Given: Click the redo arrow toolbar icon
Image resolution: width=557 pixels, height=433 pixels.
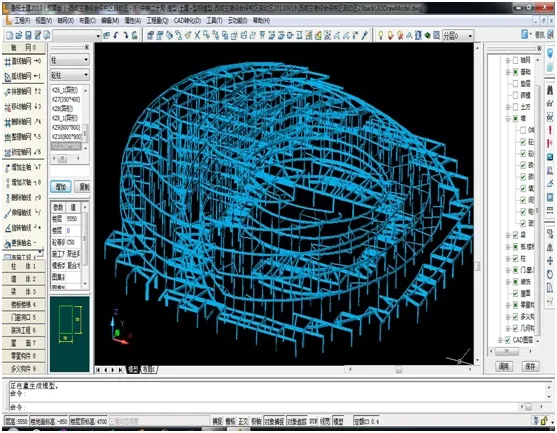Looking at the screenshot, I should [125, 35].
